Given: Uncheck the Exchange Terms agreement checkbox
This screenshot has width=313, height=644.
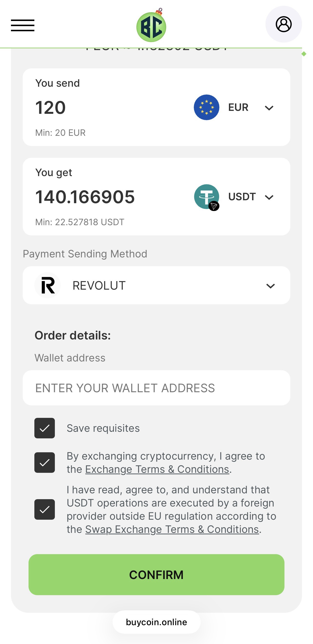Looking at the screenshot, I should [x=45, y=463].
